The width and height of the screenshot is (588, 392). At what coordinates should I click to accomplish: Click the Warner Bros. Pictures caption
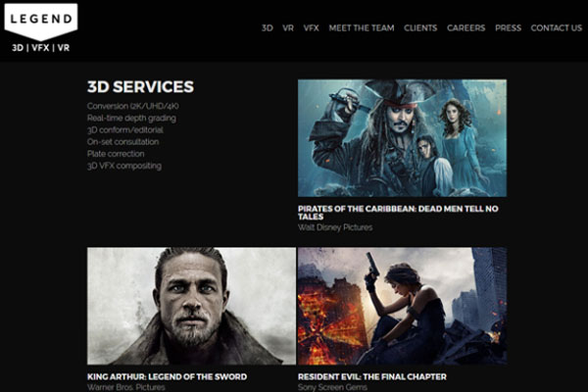coord(126,387)
